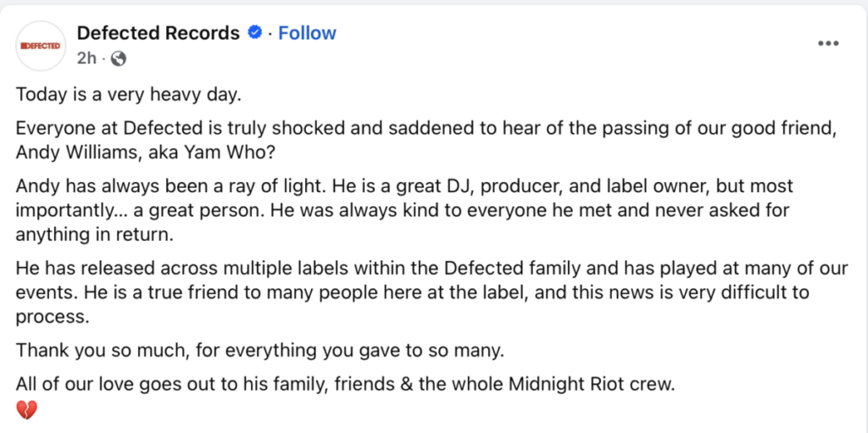The image size is (868, 433).
Task: Click the globe public audience icon
Action: [x=119, y=58]
